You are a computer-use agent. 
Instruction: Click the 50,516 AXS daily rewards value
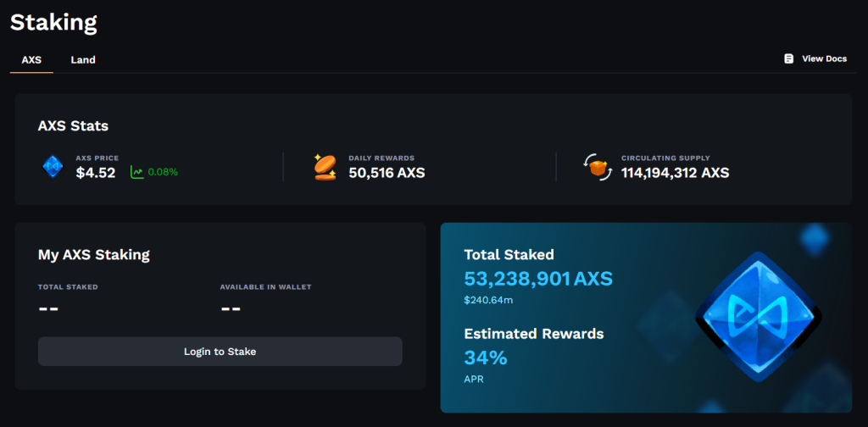pos(387,173)
